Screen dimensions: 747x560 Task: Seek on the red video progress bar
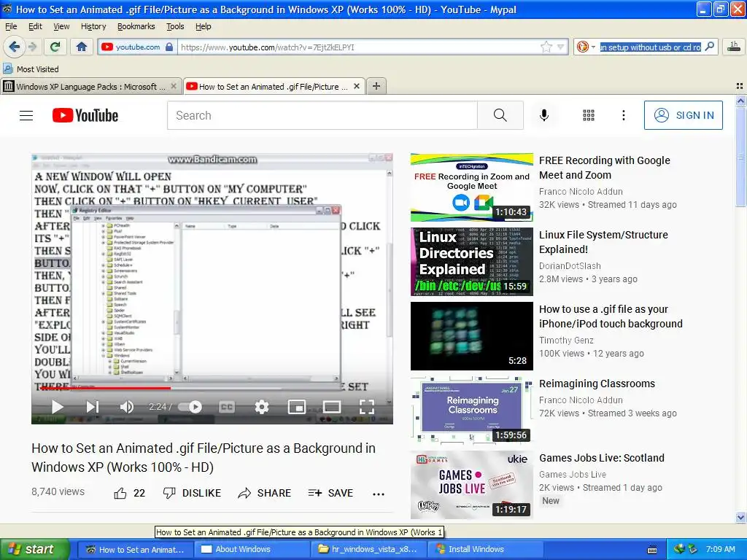[105, 388]
